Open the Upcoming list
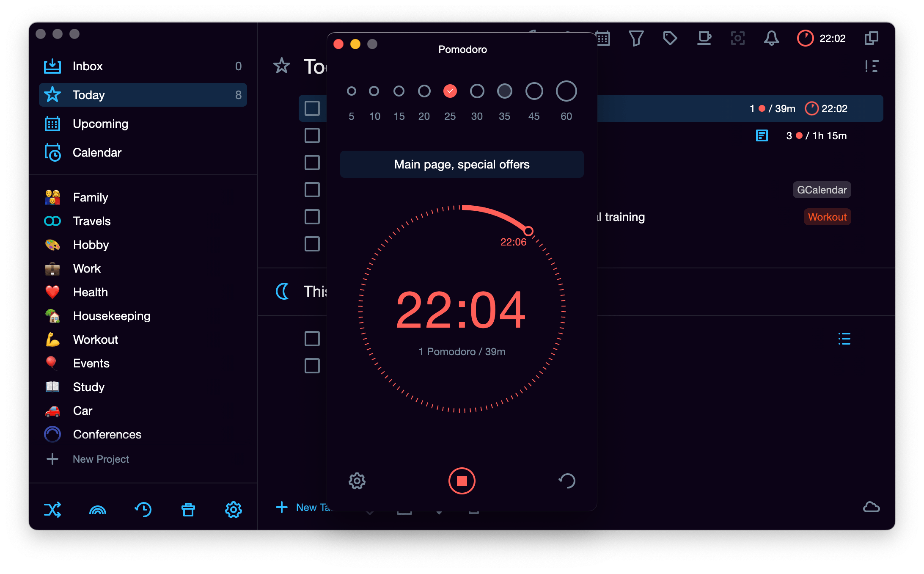 pos(143,124)
